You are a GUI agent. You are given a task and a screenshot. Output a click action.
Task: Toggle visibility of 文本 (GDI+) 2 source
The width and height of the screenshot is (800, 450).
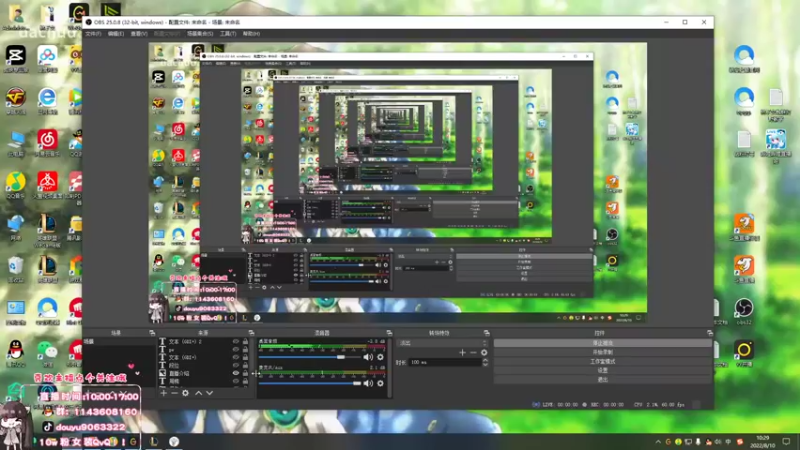(x=236, y=341)
